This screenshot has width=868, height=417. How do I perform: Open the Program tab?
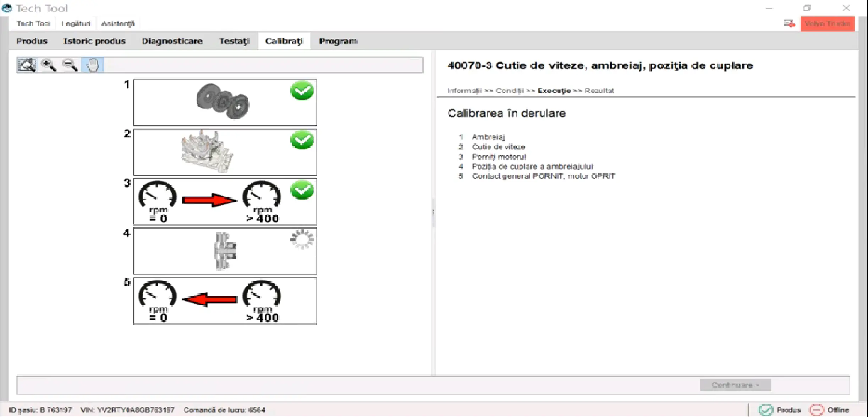click(x=338, y=41)
